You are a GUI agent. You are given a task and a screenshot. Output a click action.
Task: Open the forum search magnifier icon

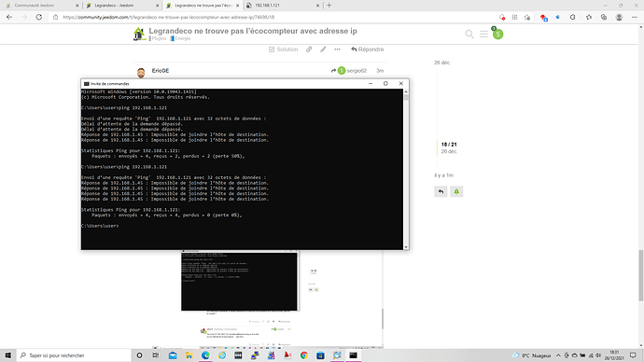coord(469,35)
